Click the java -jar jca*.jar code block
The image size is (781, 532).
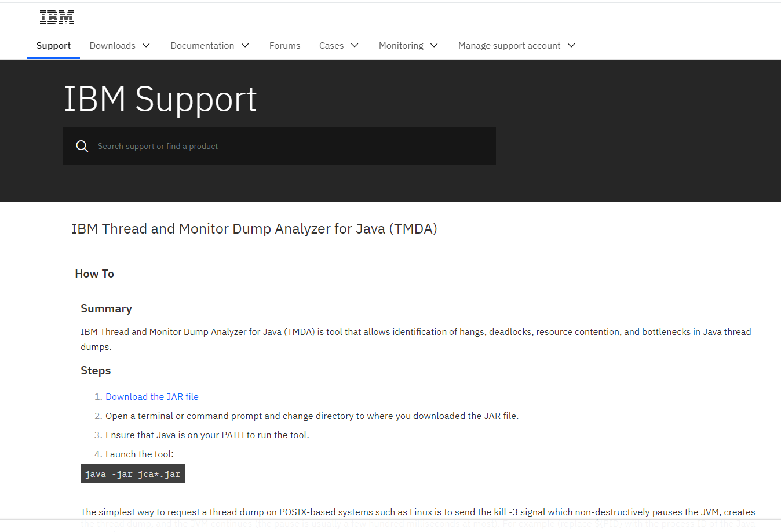[133, 473]
